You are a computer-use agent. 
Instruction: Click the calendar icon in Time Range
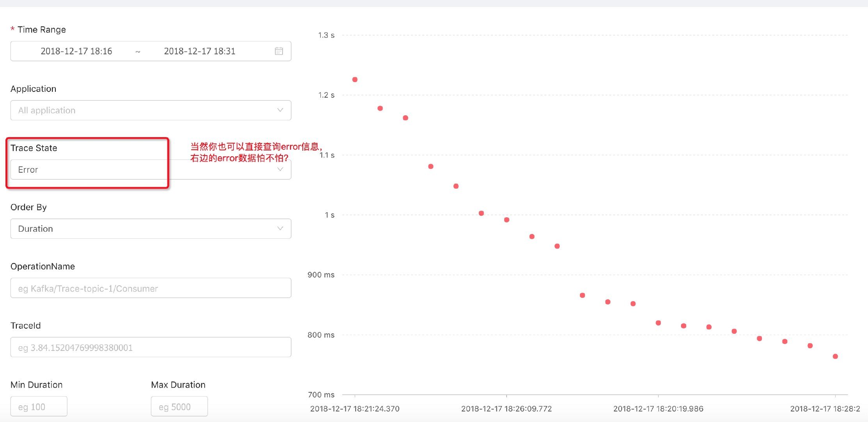click(279, 51)
